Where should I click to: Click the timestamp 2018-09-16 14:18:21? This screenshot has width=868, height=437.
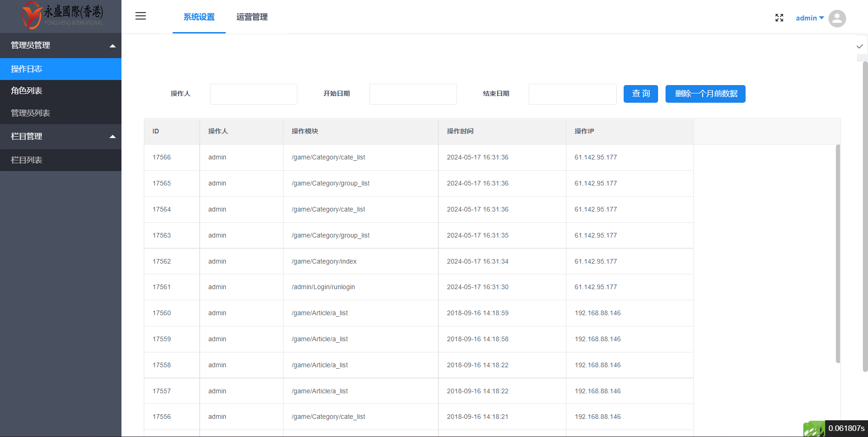(478, 417)
